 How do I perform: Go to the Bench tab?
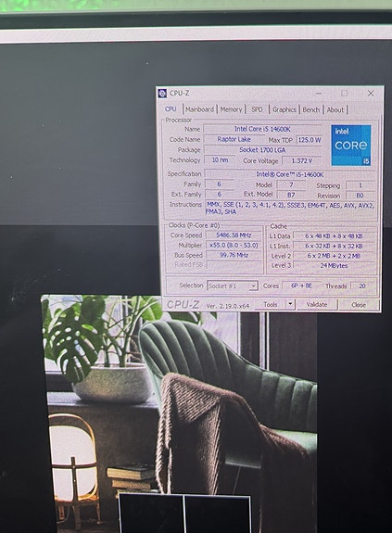(311, 109)
